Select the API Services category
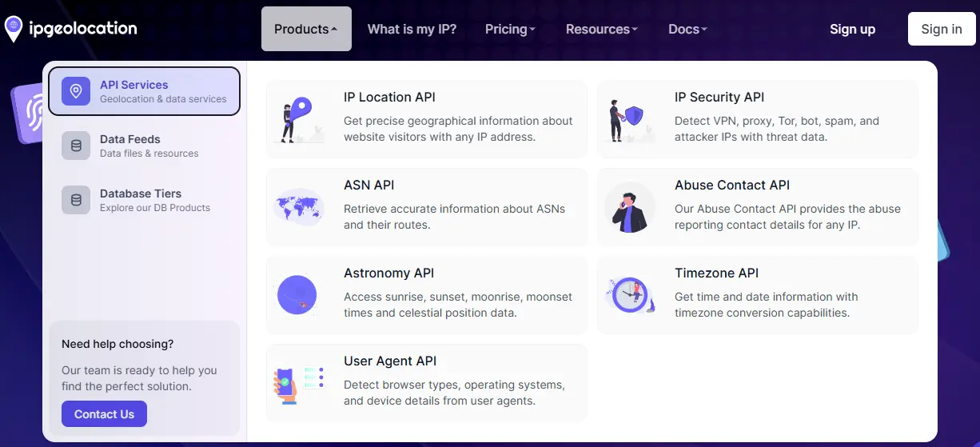This screenshot has width=980, height=447. [144, 91]
